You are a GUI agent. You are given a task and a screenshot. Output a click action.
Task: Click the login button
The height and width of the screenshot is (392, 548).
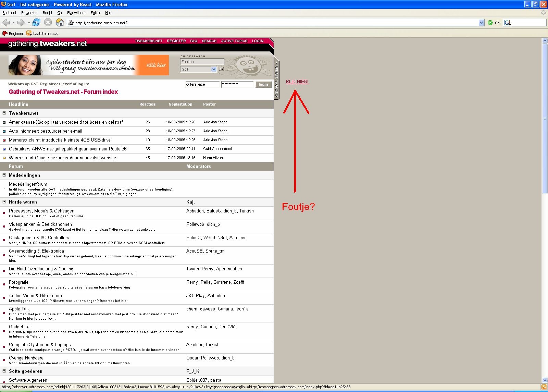[x=263, y=84]
